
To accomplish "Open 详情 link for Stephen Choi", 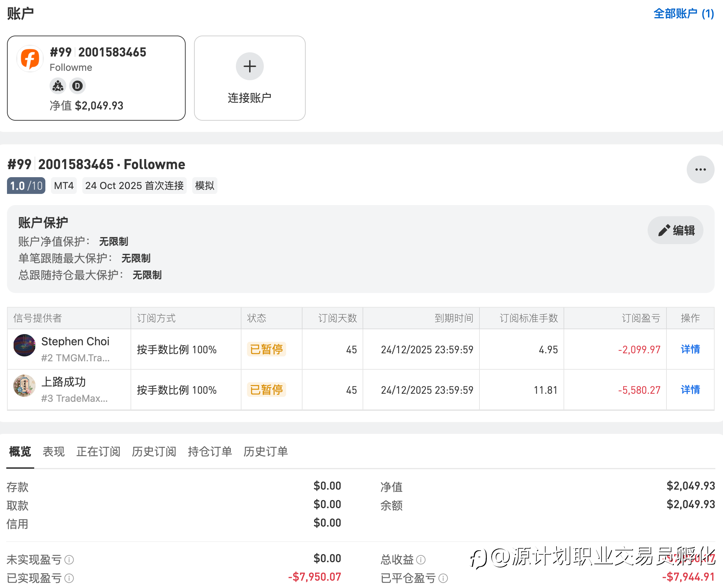I will 690,349.
